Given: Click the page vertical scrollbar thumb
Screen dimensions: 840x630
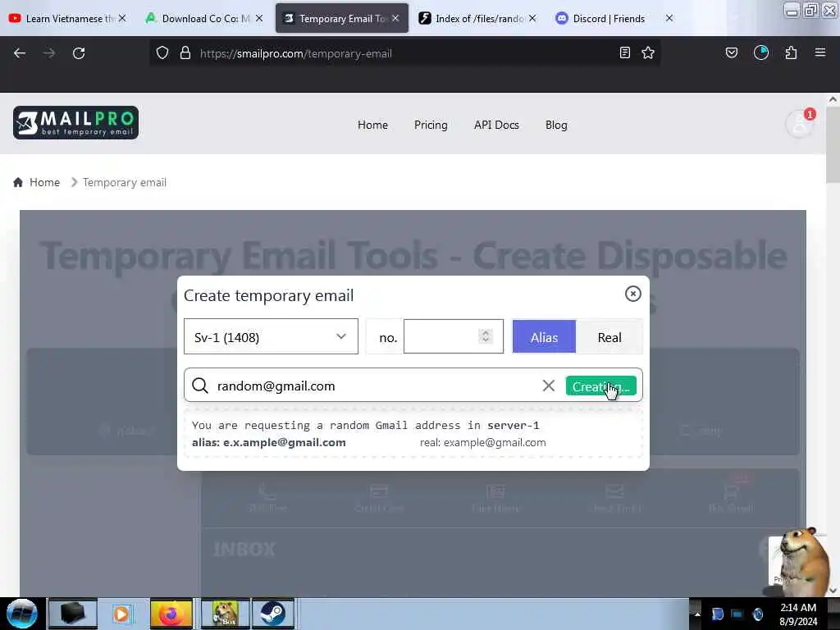Looking at the screenshot, I should 833,144.
